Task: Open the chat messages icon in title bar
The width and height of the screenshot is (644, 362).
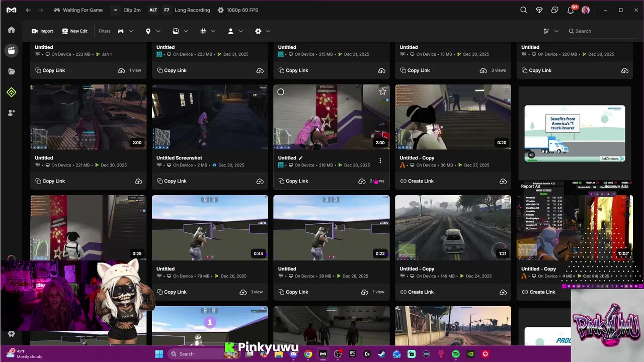Action: pyautogui.click(x=554, y=10)
